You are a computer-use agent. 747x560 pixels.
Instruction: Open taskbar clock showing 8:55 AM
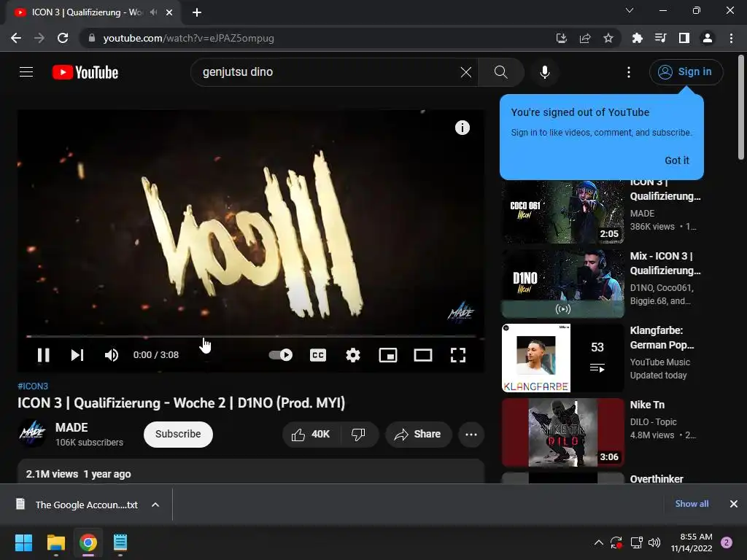pos(692,542)
